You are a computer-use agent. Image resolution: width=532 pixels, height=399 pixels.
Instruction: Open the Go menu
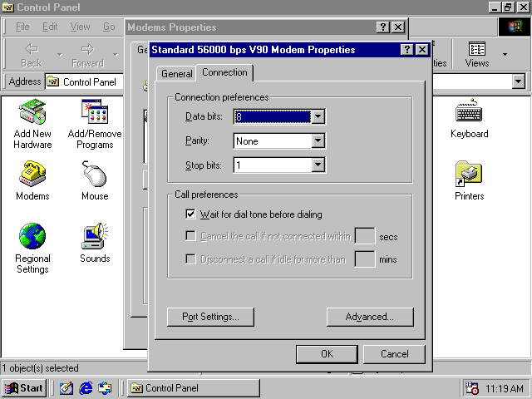click(x=109, y=27)
